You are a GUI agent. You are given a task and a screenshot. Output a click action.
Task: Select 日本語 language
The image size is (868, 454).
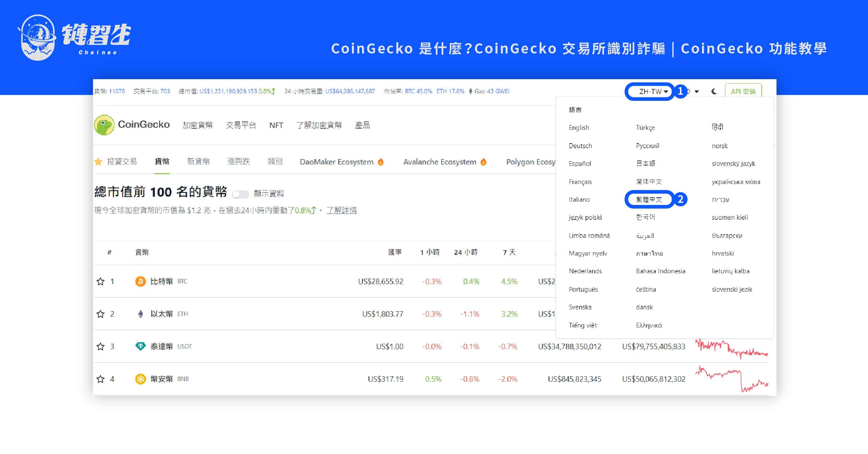646,163
